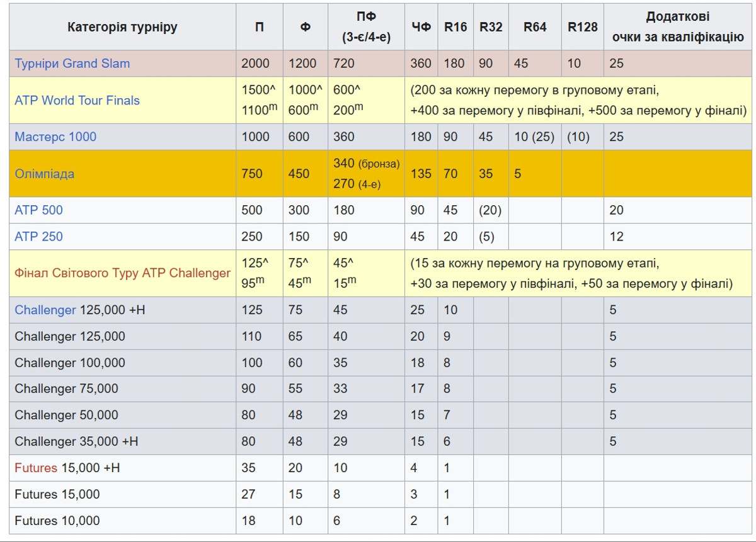
Task: Open Фінал Світового Туру ATP Challenger link
Action: click(122, 273)
